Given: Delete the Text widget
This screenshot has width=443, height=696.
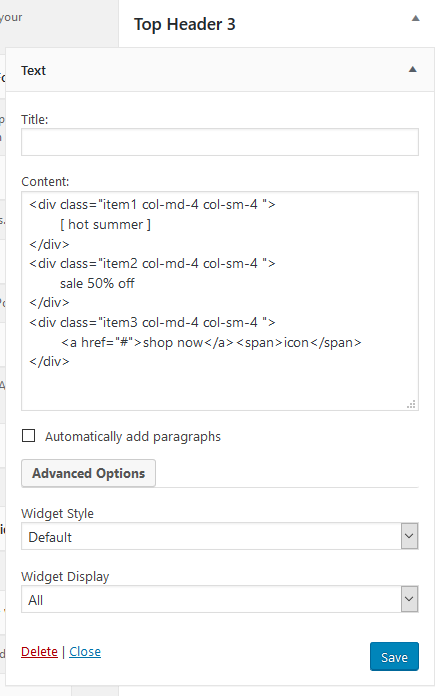Looking at the screenshot, I should 40,652.
